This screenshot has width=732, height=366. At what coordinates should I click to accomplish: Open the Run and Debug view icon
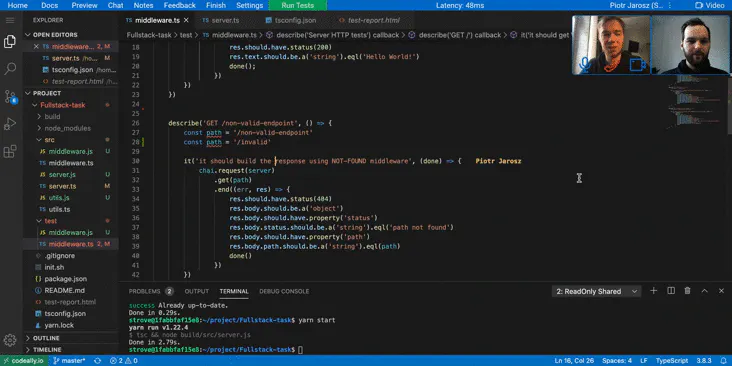10,124
